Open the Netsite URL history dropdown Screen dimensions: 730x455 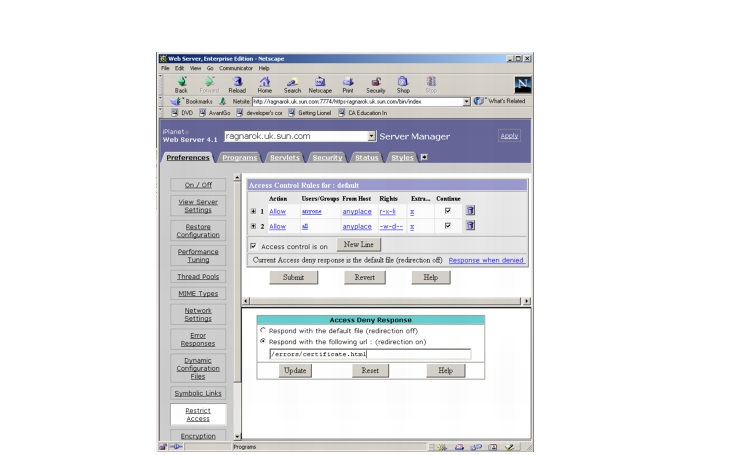tap(466, 102)
